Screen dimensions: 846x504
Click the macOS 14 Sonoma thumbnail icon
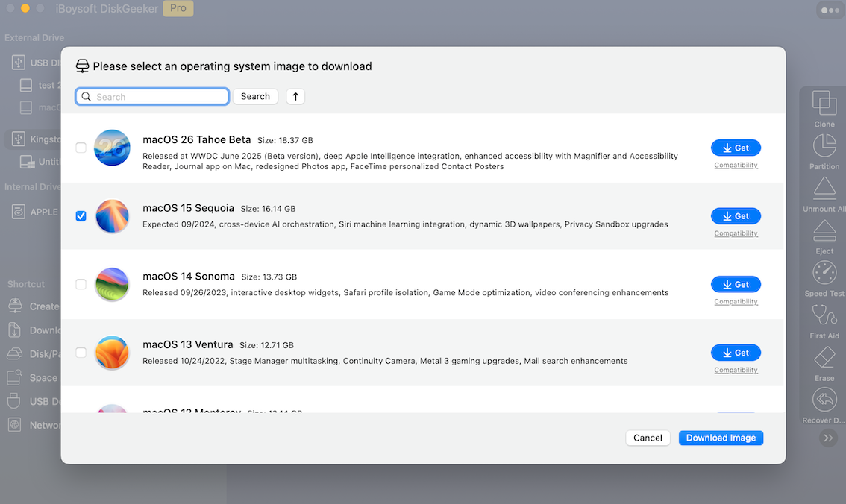(x=113, y=284)
